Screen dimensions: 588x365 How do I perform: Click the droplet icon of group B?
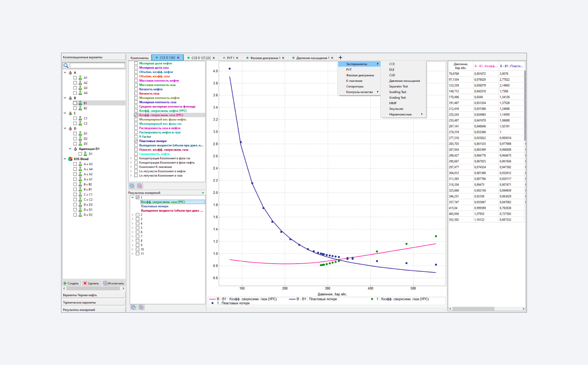click(x=70, y=98)
